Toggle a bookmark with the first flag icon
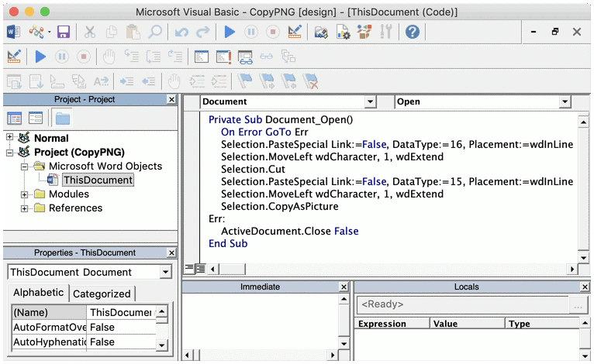594x364 pixels. [245, 81]
